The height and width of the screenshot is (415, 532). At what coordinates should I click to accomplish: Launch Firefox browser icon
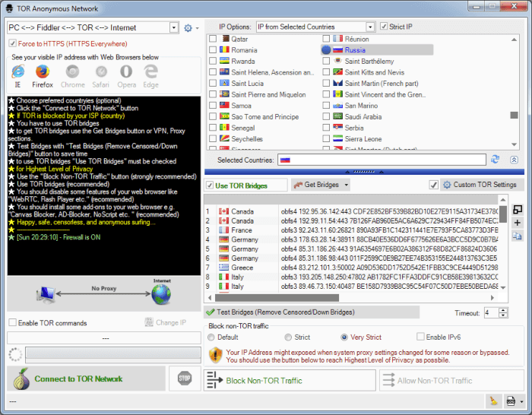pos(43,71)
